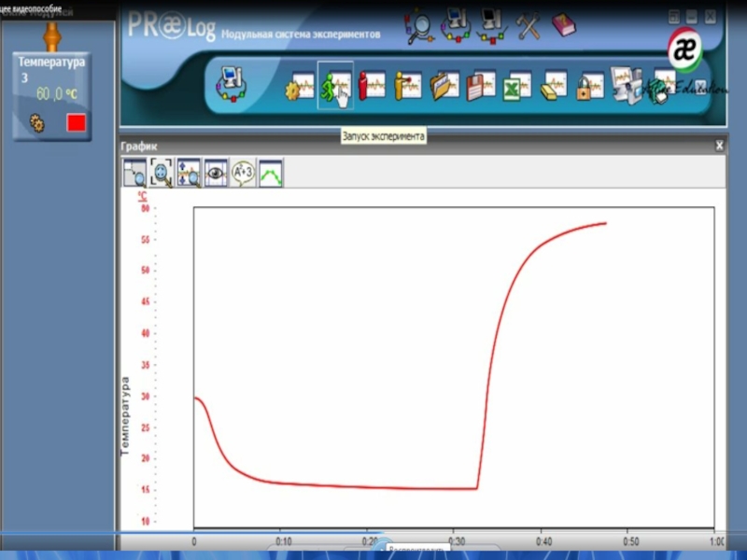The width and height of the screenshot is (747, 560).
Task: Click the zoom-to-fit magnifier tool
Action: pyautogui.click(x=162, y=173)
